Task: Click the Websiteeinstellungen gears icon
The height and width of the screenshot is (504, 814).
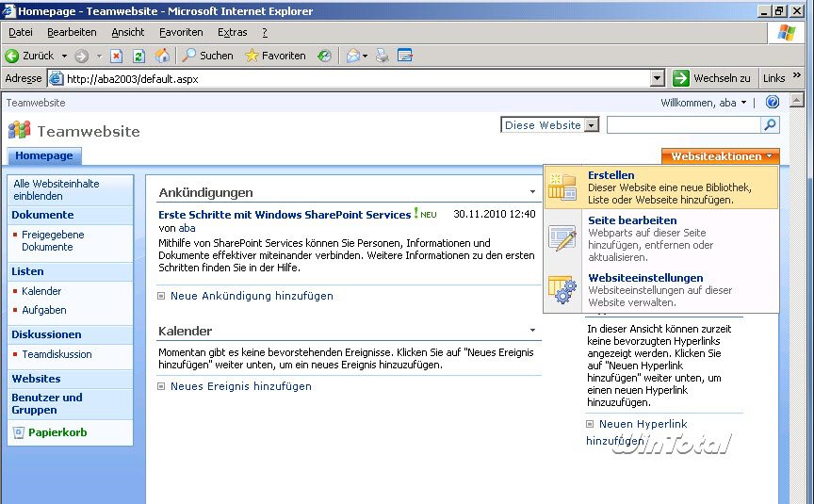Action: (562, 289)
